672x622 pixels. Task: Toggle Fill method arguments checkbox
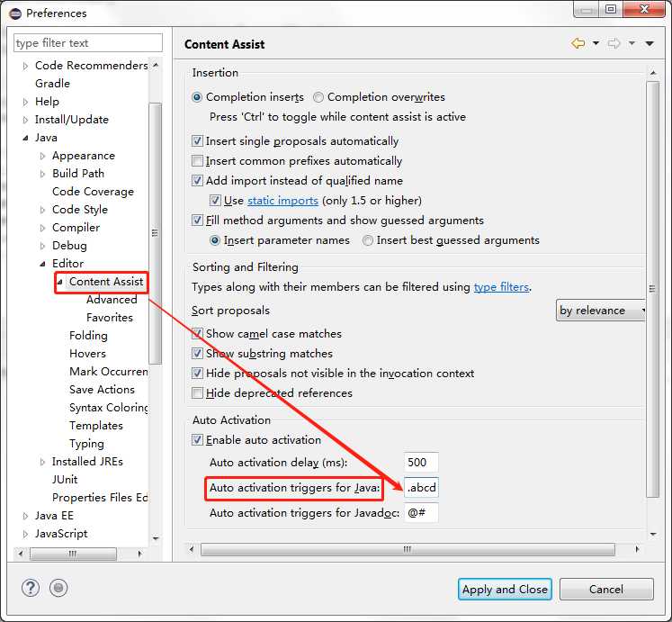click(197, 220)
